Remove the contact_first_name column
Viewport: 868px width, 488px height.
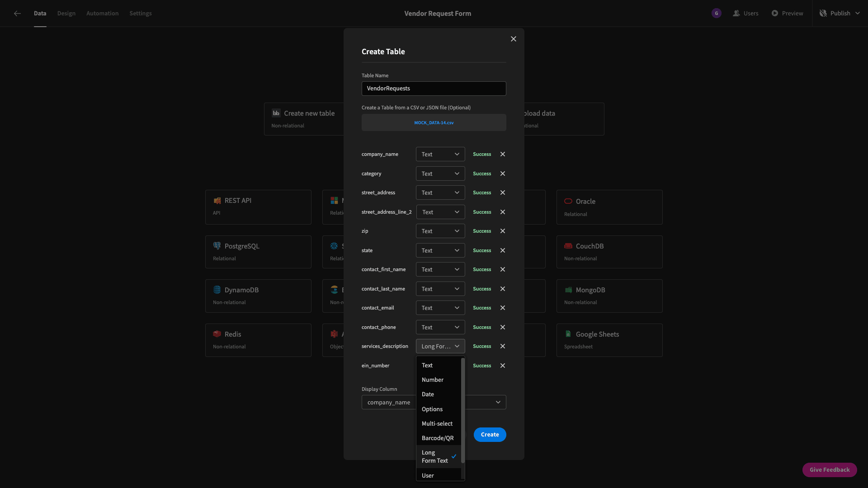coord(503,269)
